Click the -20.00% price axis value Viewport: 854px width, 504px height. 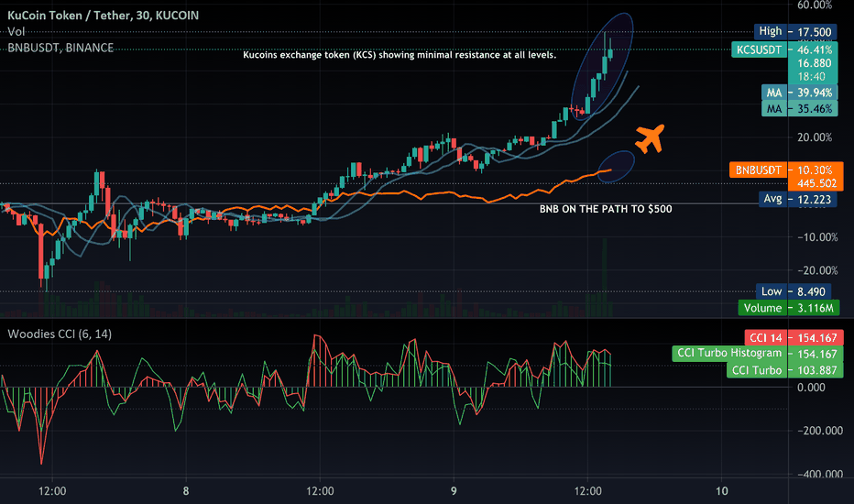pos(817,270)
